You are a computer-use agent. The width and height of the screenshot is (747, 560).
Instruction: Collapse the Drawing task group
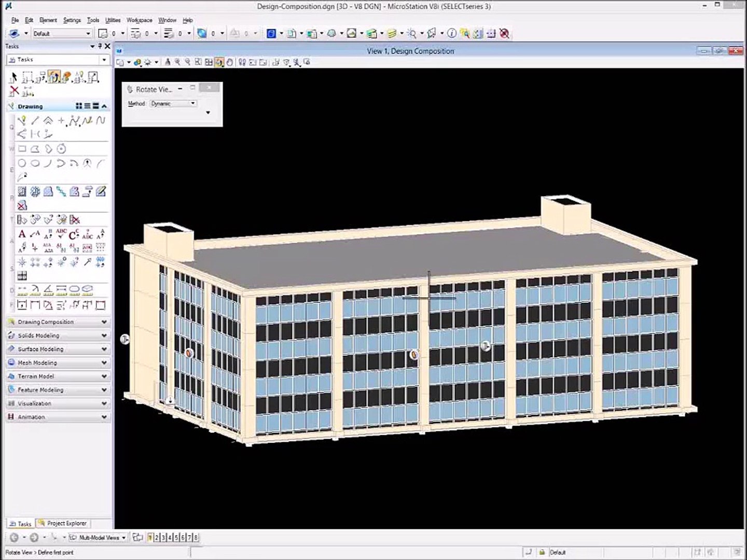point(104,106)
